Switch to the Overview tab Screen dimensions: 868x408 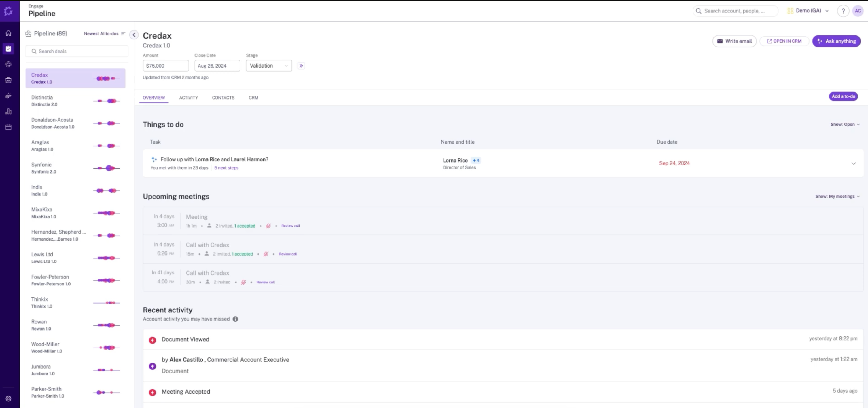point(154,98)
